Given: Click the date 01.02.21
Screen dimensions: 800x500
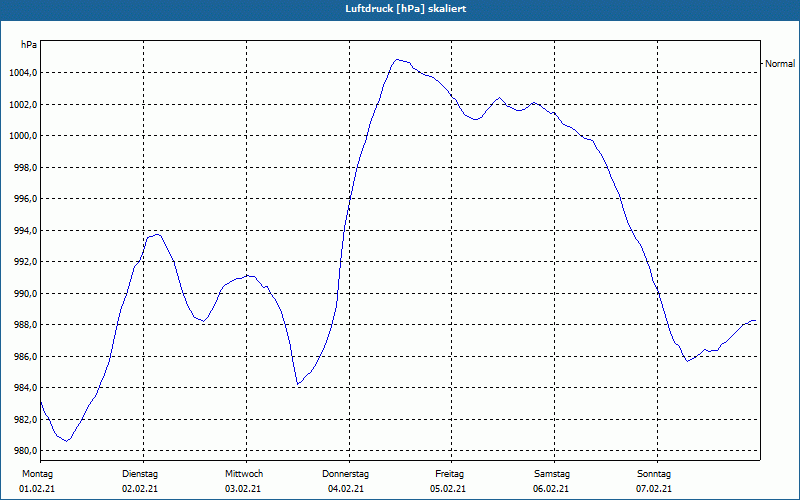Looking at the screenshot, I should tap(37, 489).
